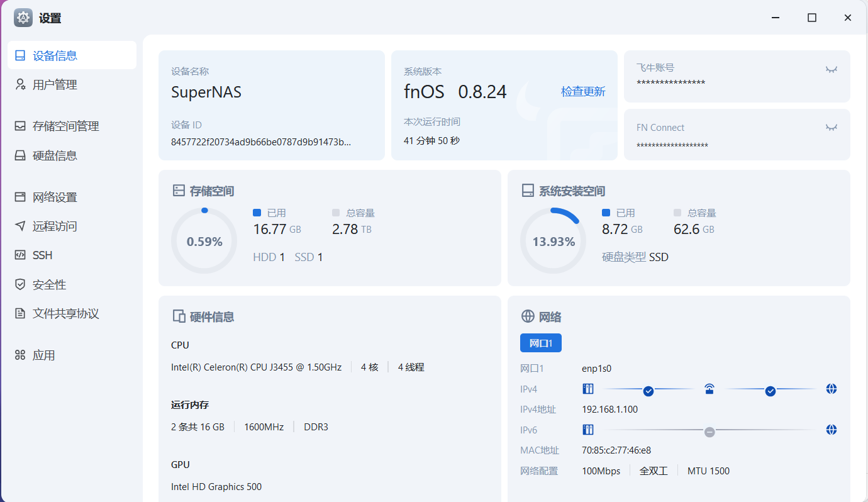Screen dimensions: 868x502
Task: Click the DDR3 memory type
Action: (316, 427)
